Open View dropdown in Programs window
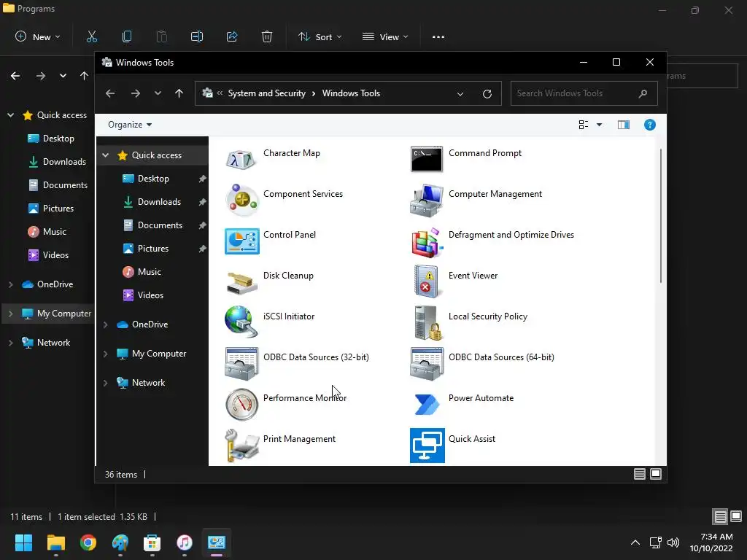The width and height of the screenshot is (747, 560). [385, 36]
